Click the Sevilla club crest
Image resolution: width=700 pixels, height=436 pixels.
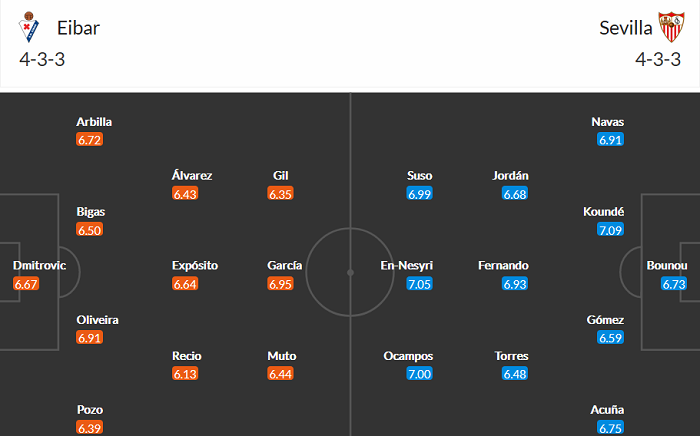tap(670, 27)
